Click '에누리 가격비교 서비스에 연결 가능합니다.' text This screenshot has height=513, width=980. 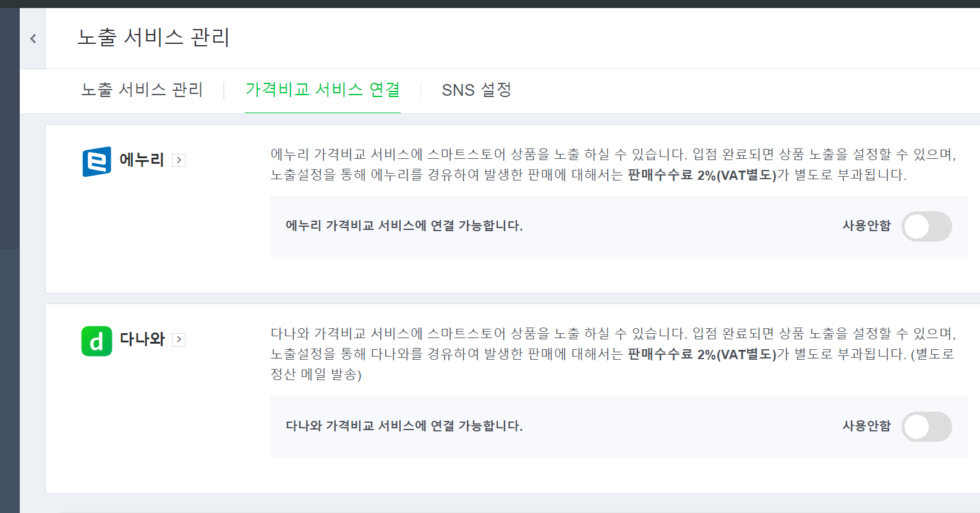[x=404, y=226]
